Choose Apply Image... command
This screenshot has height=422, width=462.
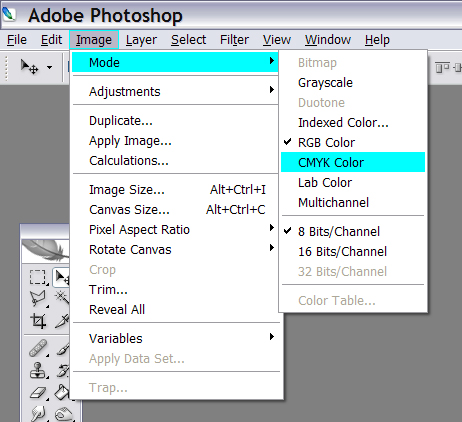175,140
